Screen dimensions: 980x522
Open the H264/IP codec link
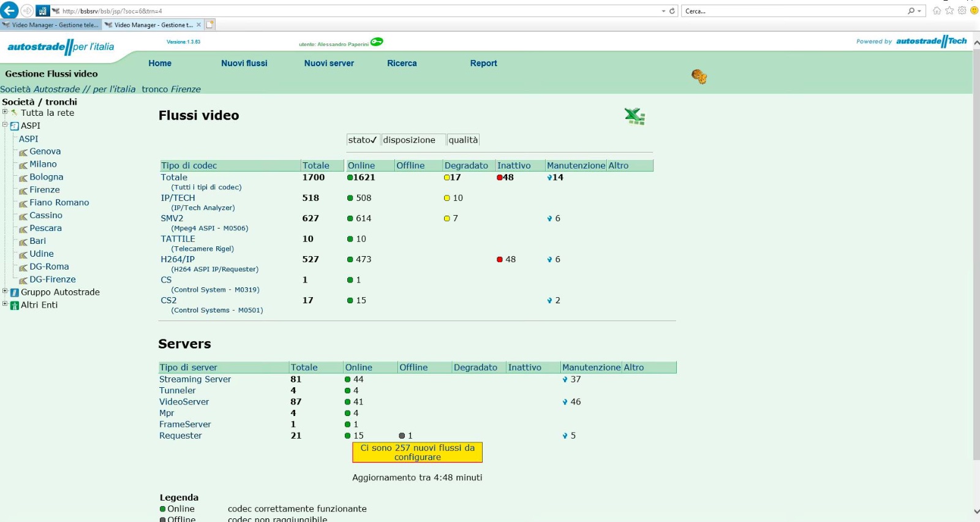(x=178, y=259)
